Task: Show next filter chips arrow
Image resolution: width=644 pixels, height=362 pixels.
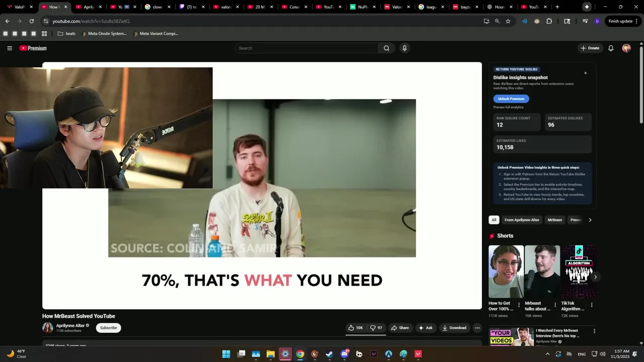Action: (590, 220)
